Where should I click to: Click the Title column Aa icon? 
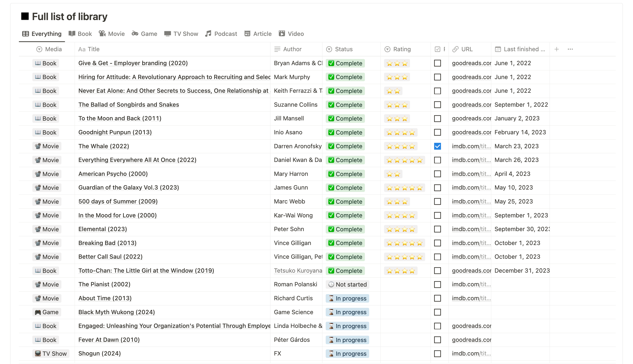pos(81,49)
